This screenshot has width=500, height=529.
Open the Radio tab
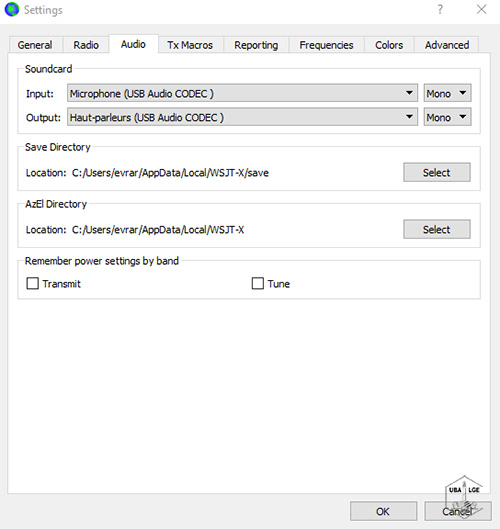click(86, 45)
